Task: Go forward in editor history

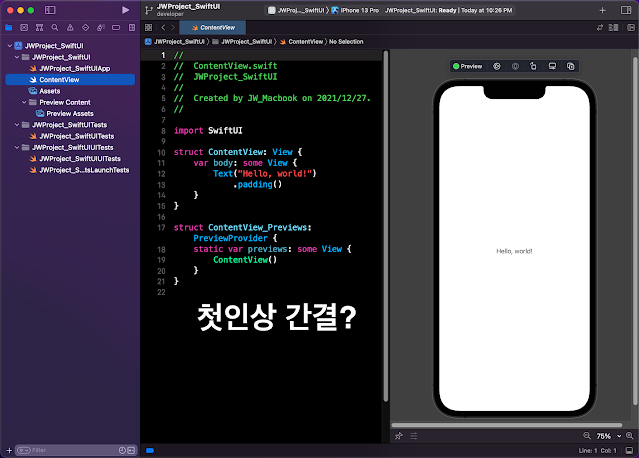Action: click(173, 28)
